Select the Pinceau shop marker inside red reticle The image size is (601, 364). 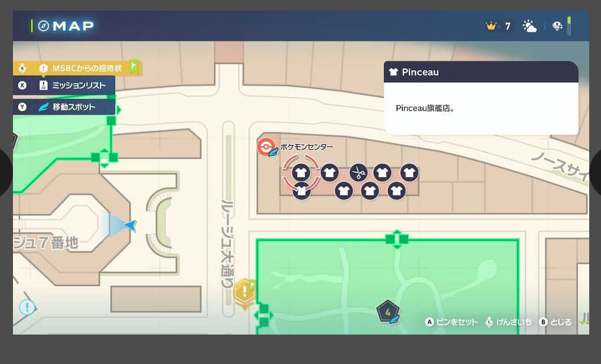click(301, 173)
